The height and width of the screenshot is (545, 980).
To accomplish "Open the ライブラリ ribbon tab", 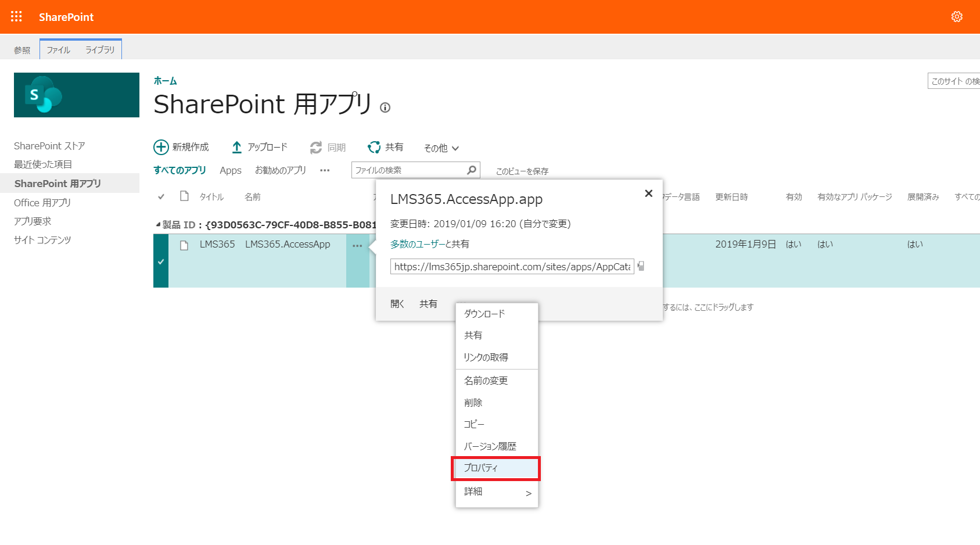I will 100,50.
